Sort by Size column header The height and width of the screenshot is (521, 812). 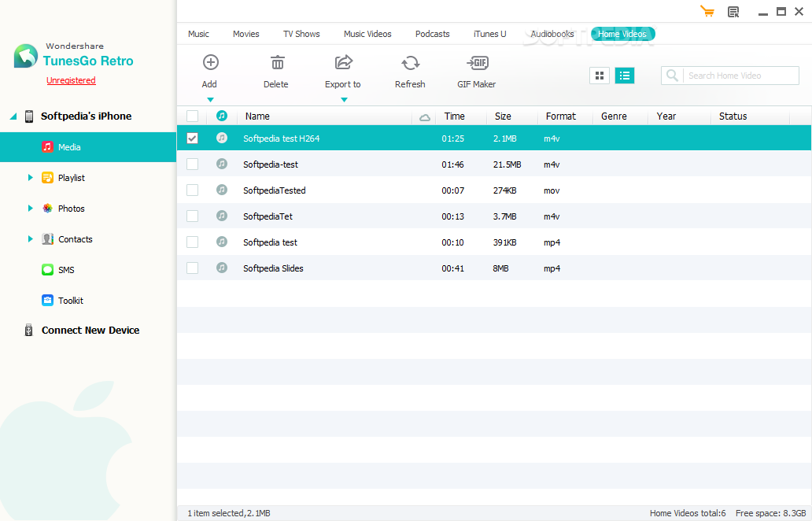point(503,116)
